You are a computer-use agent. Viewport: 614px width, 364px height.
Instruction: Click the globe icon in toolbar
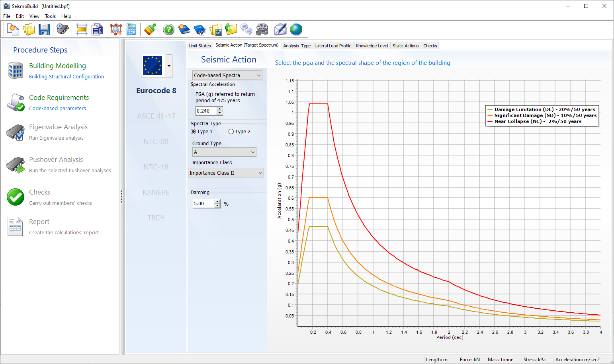click(x=296, y=29)
